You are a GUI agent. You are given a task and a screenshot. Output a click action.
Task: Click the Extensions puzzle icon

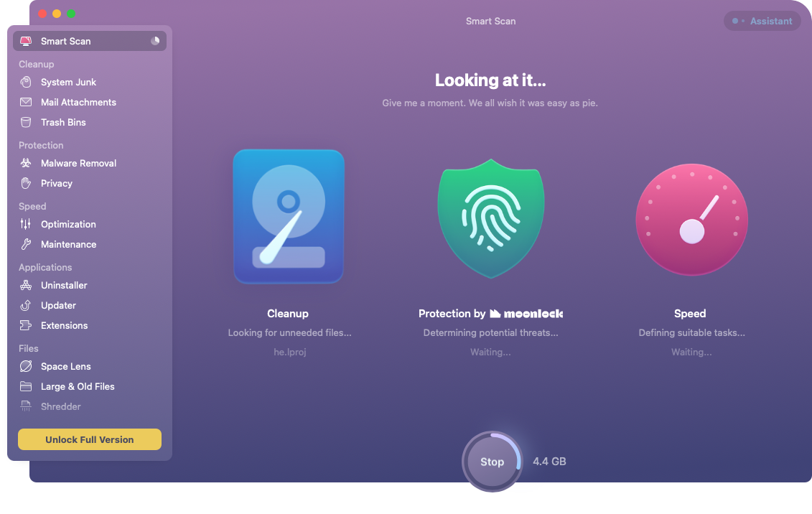26,326
